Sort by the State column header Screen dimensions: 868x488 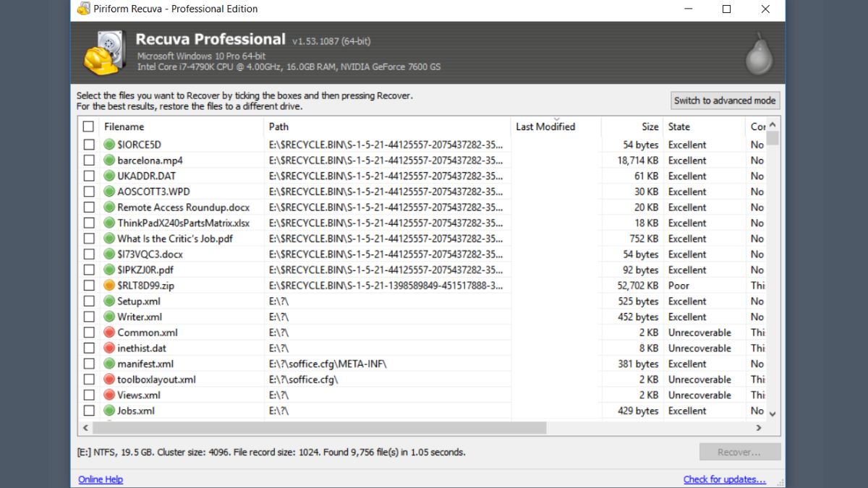click(x=704, y=127)
